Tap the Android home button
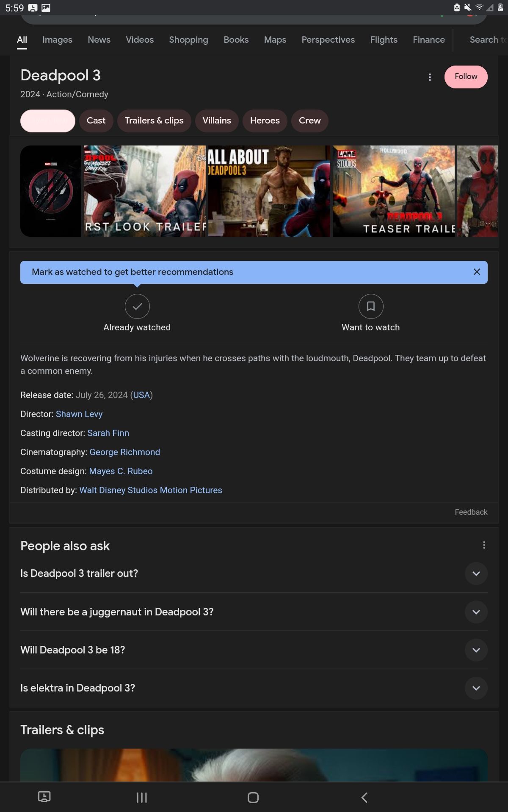This screenshot has height=812, width=508. [x=253, y=798]
